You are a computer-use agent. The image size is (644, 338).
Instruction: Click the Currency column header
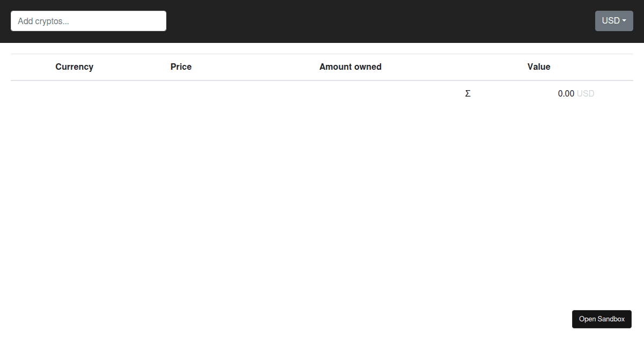74,67
